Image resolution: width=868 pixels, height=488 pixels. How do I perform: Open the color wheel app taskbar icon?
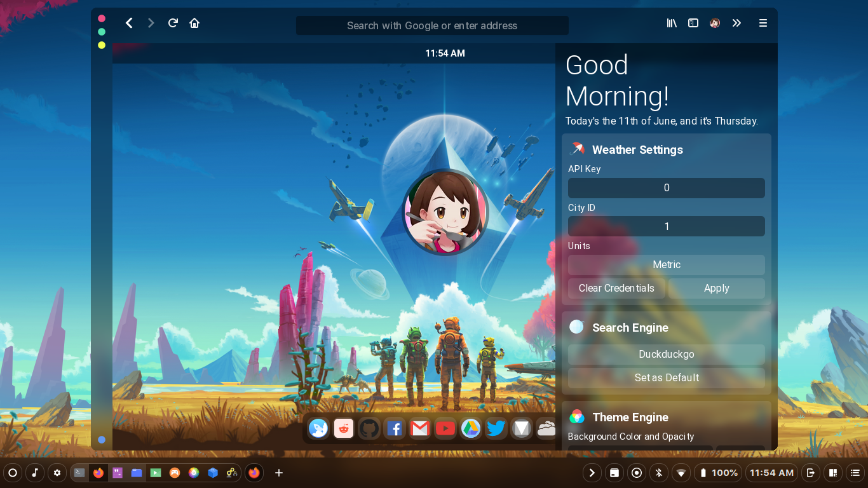click(194, 473)
